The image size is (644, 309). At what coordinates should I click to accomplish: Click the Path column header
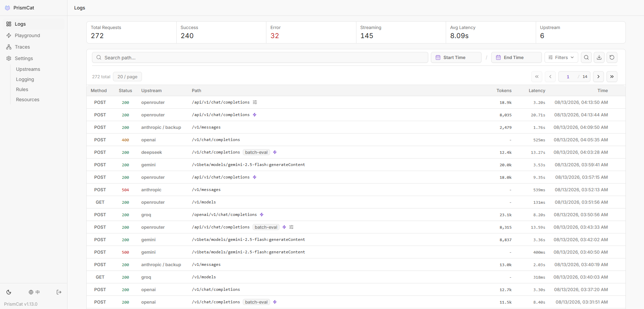point(197,90)
